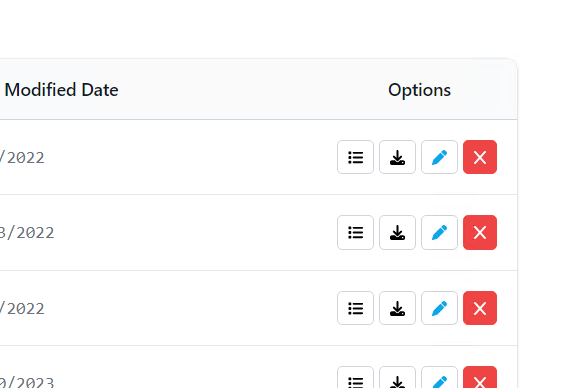Download the first row item
582x388 pixels.
pyautogui.click(x=397, y=157)
